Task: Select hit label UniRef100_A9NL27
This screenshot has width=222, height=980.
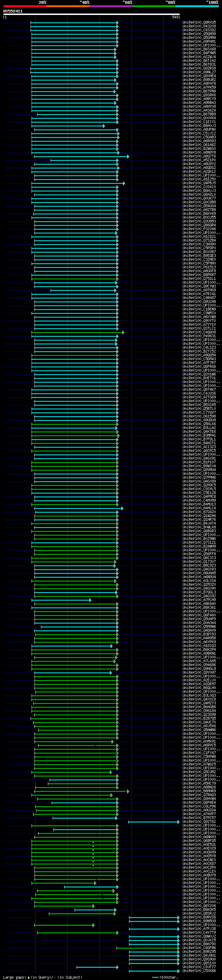Action: [x=199, y=72]
